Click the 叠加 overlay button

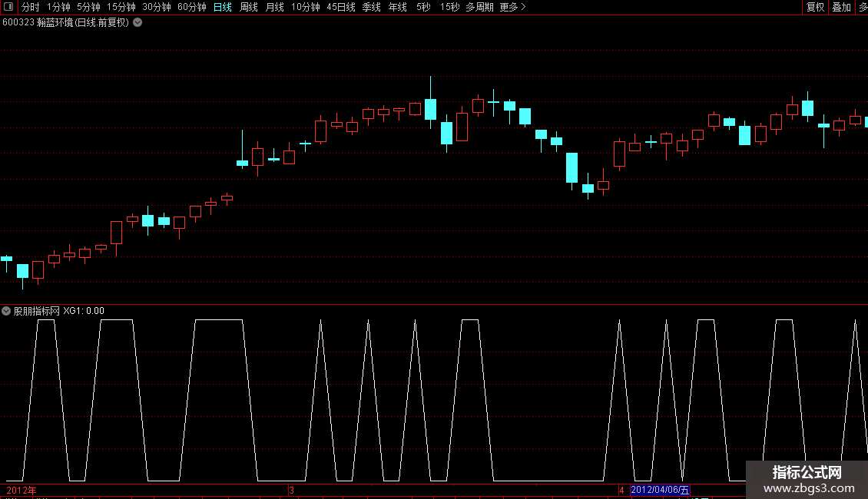(841, 7)
